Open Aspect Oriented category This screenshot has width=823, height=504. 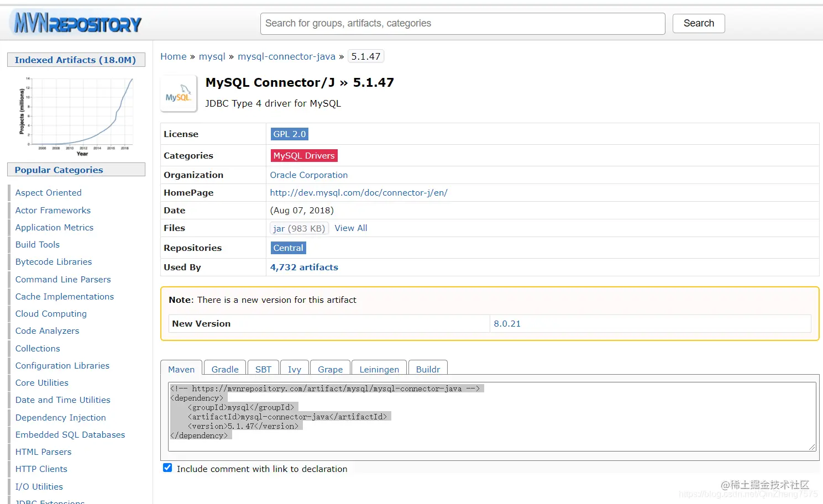point(49,192)
